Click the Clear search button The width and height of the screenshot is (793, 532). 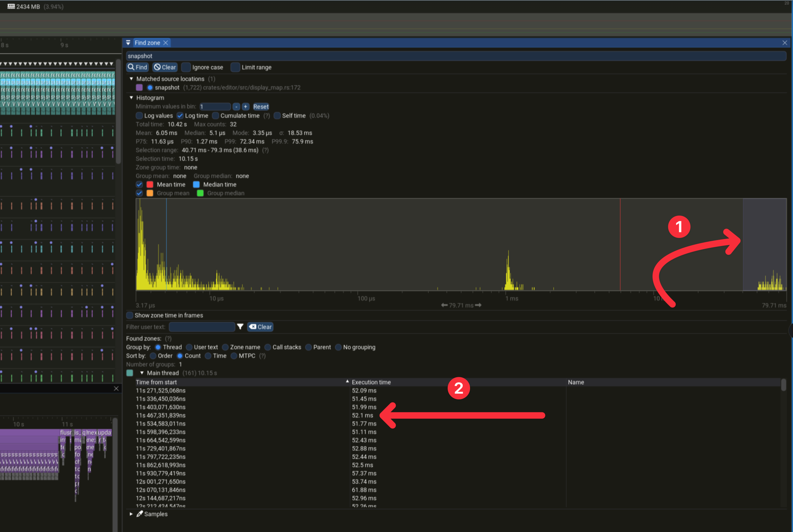pyautogui.click(x=165, y=67)
